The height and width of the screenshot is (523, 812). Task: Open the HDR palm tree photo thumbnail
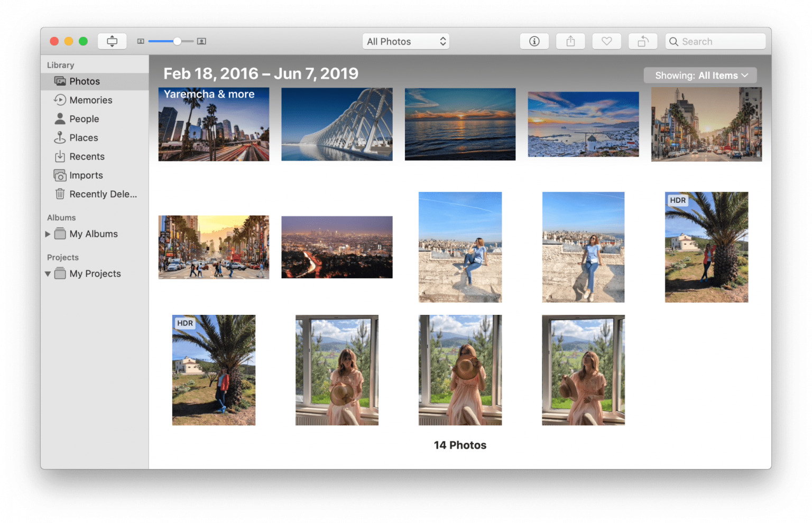coord(706,247)
